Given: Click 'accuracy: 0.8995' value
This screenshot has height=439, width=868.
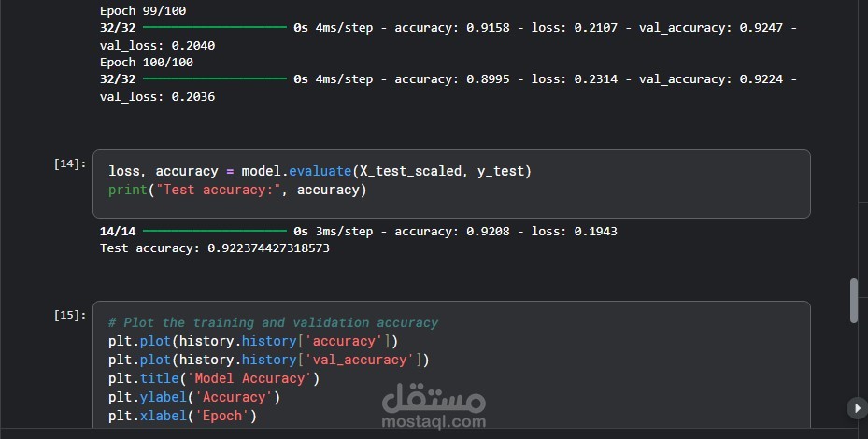Looking at the screenshot, I should pos(451,79).
